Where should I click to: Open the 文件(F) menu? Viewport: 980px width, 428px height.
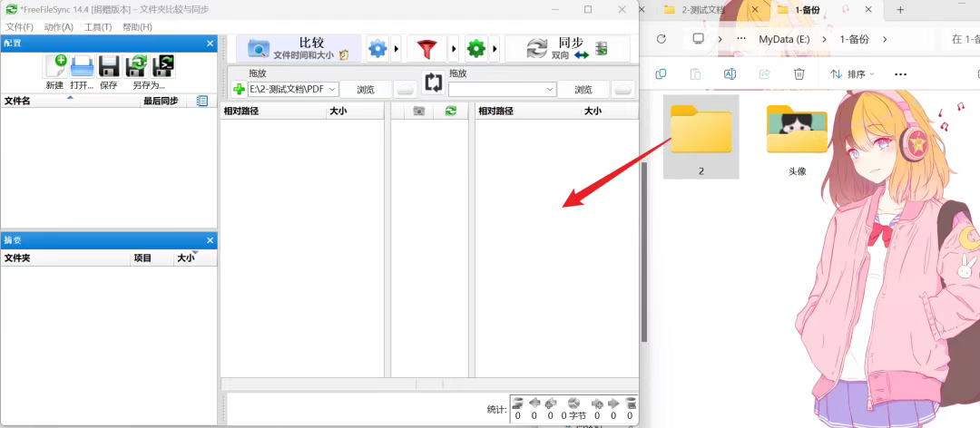click(x=19, y=27)
